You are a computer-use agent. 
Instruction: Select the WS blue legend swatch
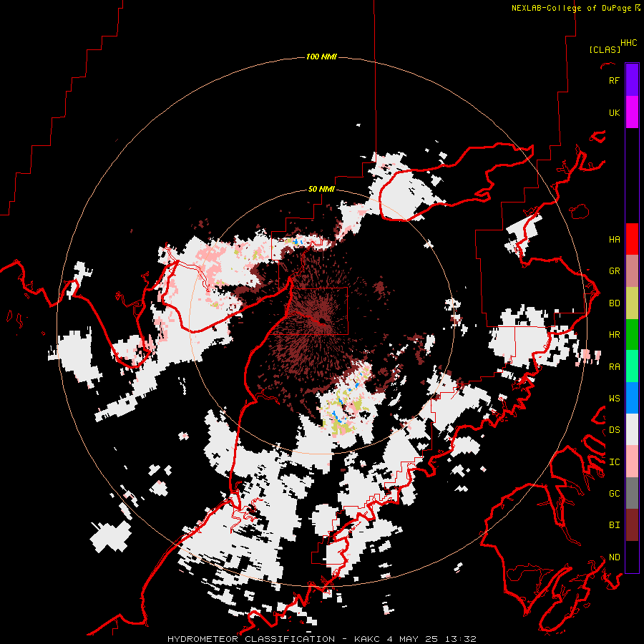632,398
